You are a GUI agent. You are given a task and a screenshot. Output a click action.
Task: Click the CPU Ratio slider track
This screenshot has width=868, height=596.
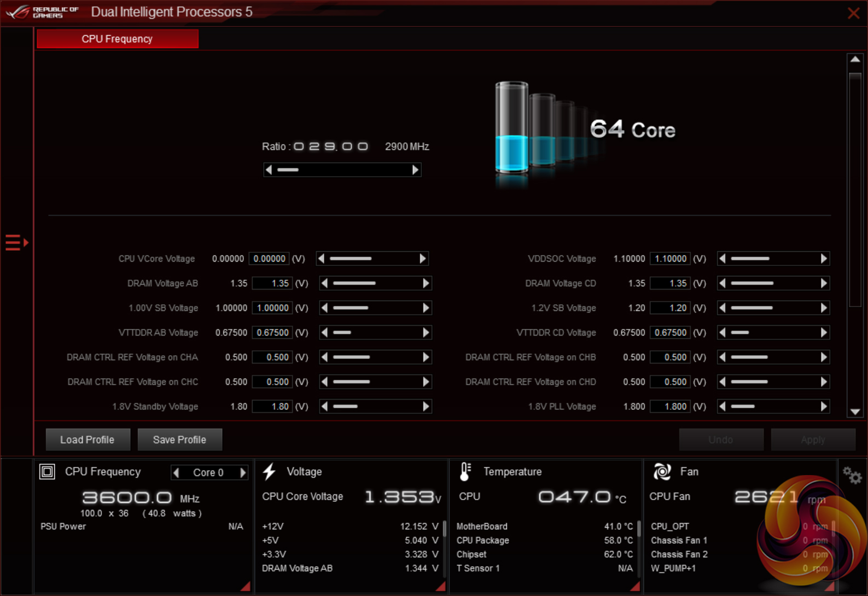point(342,170)
